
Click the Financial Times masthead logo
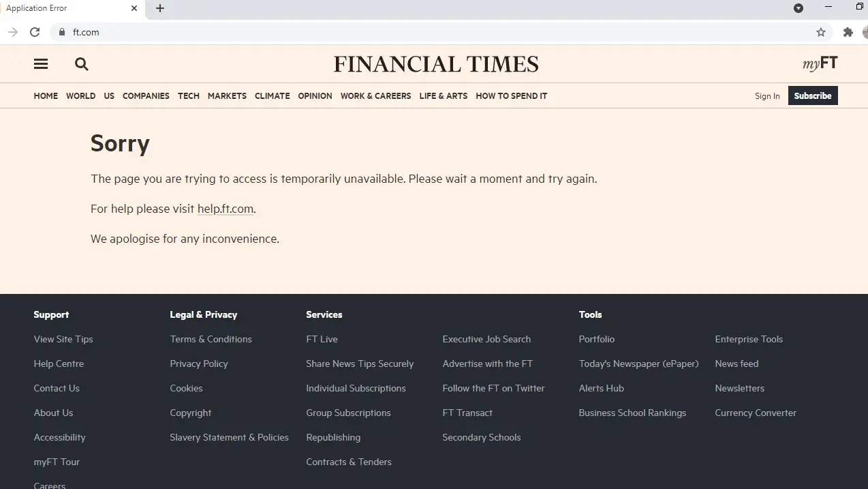pyautogui.click(x=436, y=64)
